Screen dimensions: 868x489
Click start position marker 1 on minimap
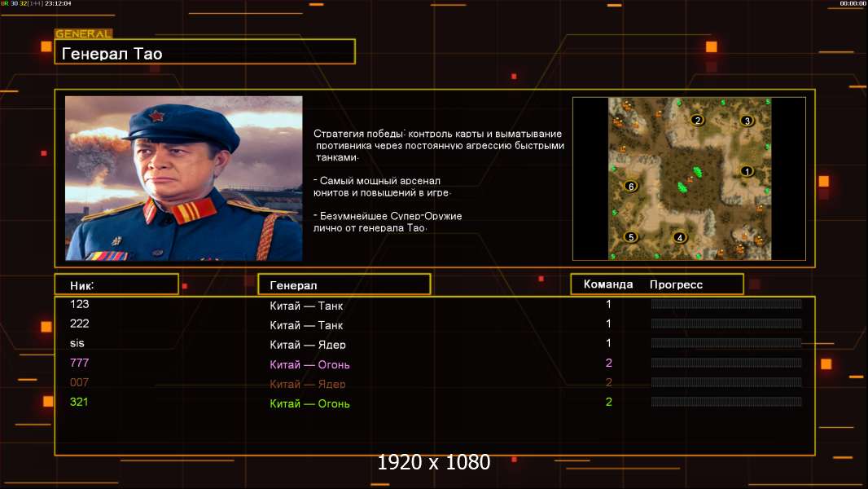click(747, 171)
